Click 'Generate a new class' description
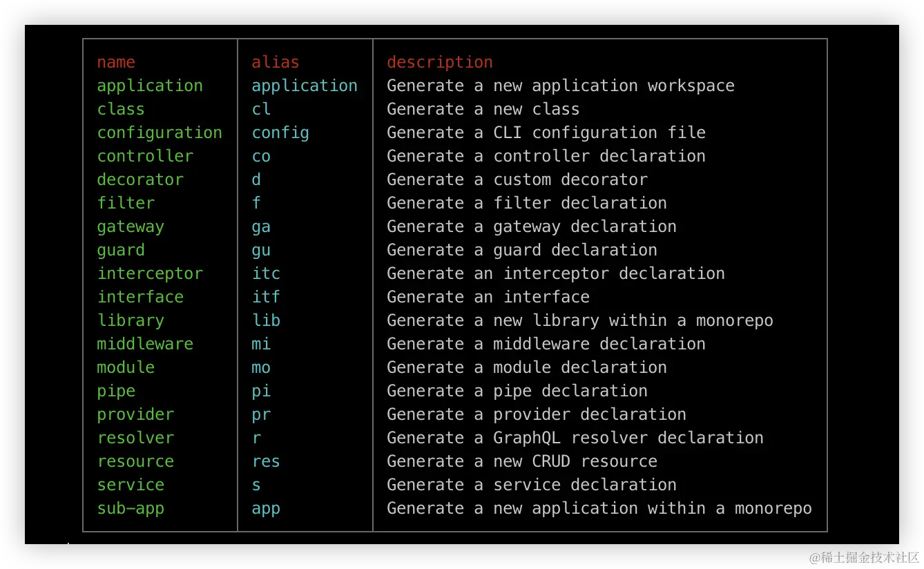Screen dimensions: 924x569 pyautogui.click(x=483, y=109)
